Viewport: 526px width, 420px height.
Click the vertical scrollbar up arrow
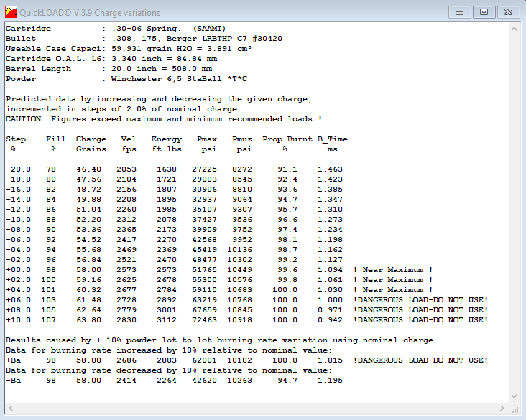514,29
